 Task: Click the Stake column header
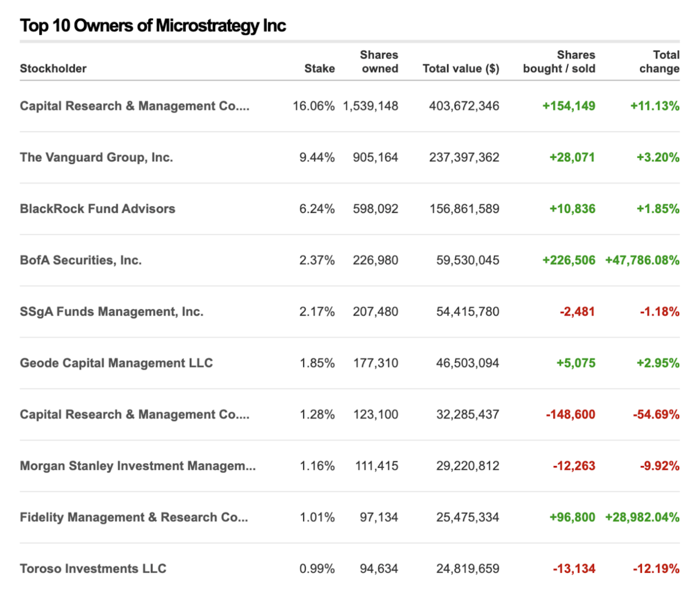coord(320,68)
